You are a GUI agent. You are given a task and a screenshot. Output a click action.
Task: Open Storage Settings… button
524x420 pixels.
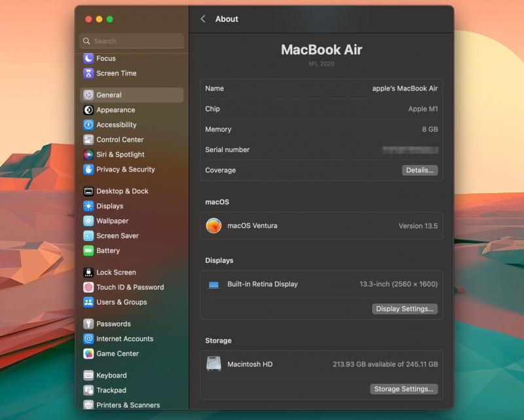[x=403, y=389]
